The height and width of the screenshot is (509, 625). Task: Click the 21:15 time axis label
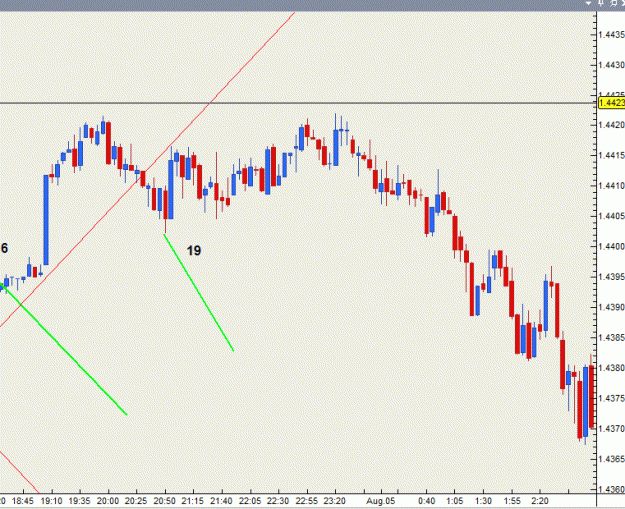[193, 501]
